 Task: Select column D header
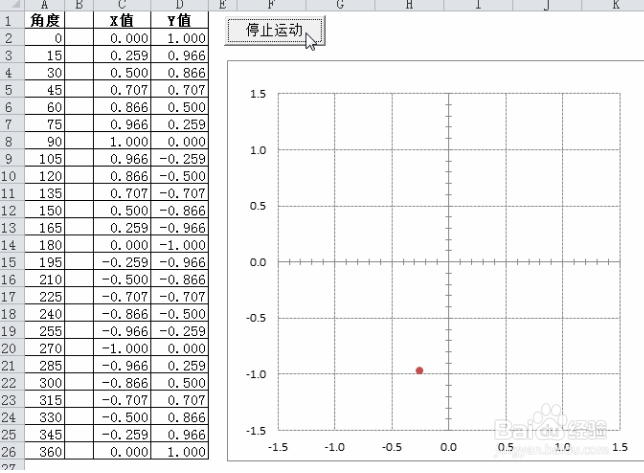point(180,5)
